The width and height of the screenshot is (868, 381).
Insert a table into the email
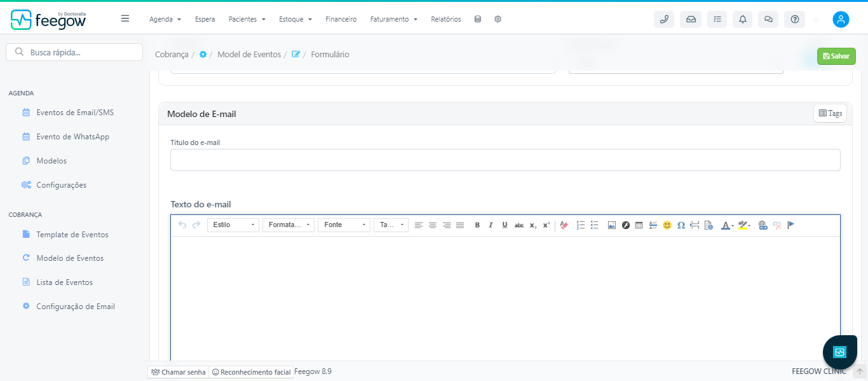click(x=639, y=225)
